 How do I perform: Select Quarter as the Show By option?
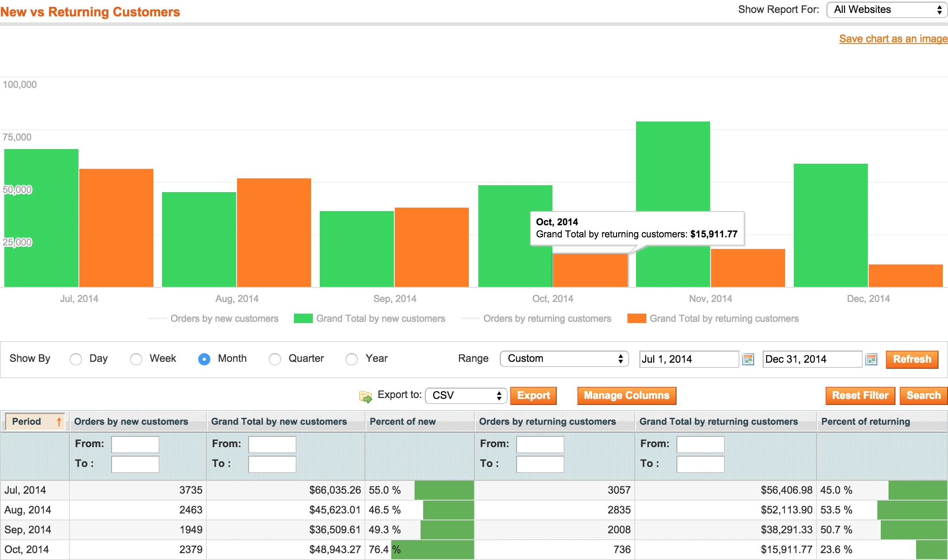275,359
